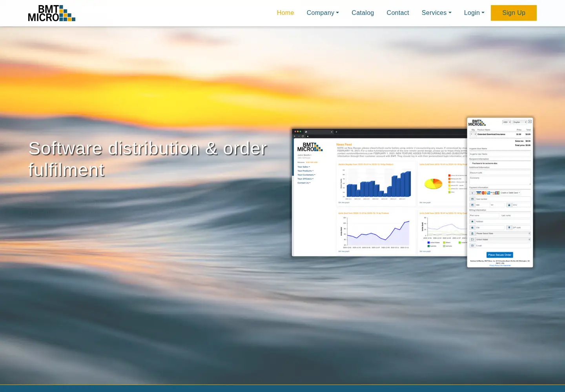The width and height of the screenshot is (565, 392).
Task: Expand the Services dropdown menu
Action: 436,13
